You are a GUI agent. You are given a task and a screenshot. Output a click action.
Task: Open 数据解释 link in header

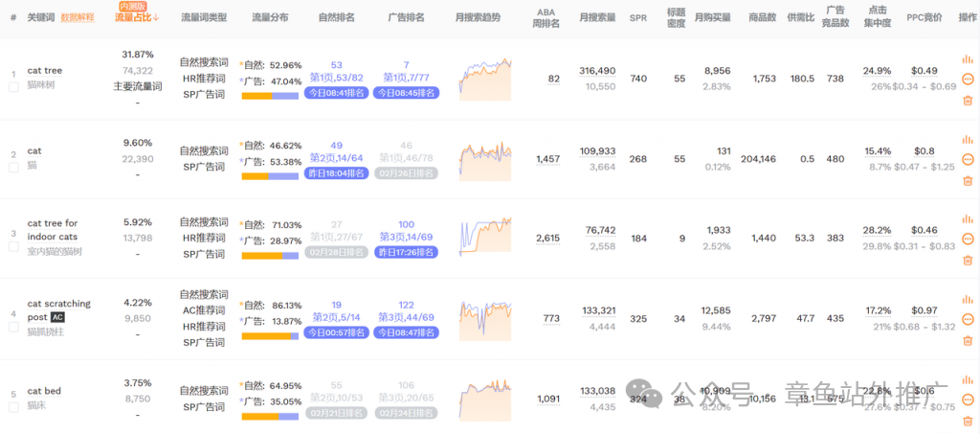coord(78,17)
